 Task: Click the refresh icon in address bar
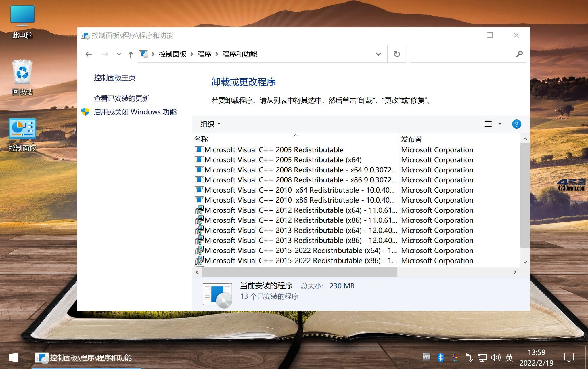coord(397,54)
